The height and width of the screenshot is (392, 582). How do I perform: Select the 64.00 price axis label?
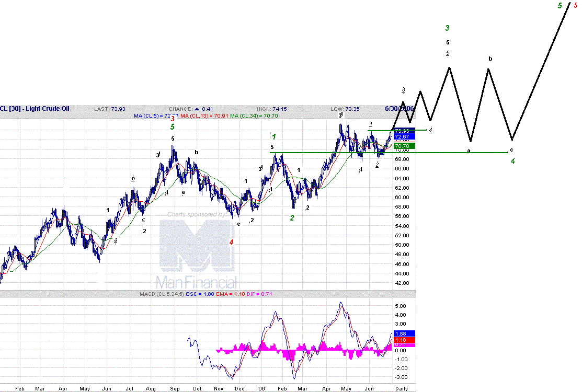pos(402,178)
